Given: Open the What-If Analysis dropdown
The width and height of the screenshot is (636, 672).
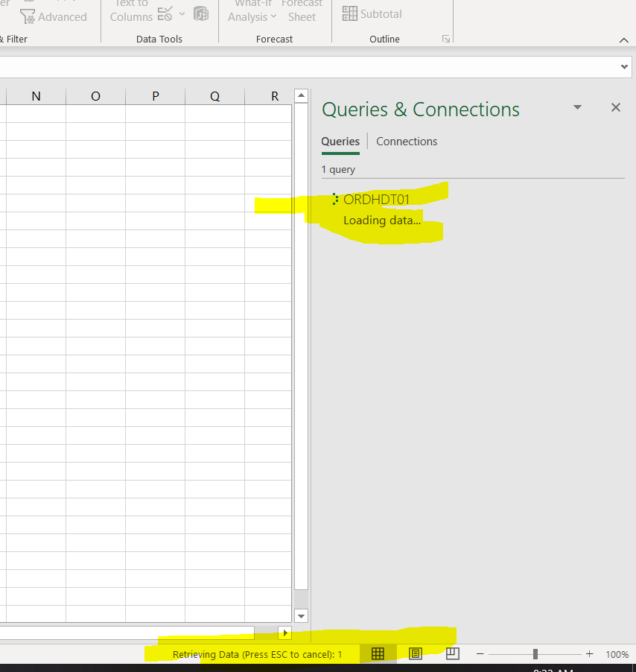Looking at the screenshot, I should click(252, 11).
